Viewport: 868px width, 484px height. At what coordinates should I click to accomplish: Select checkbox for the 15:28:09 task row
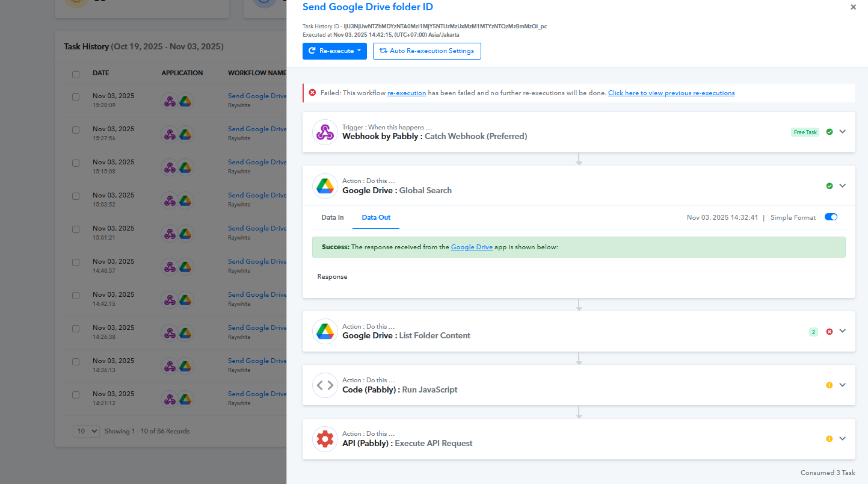click(x=76, y=97)
